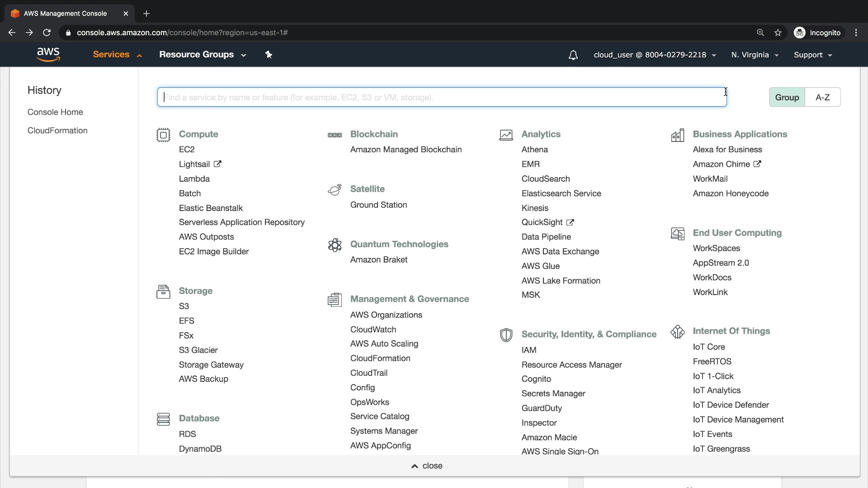Open the Support menu
The width and height of the screenshot is (868, 488).
coord(812,55)
